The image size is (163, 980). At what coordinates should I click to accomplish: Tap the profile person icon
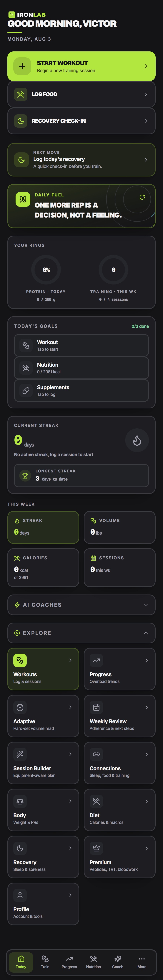click(20, 895)
